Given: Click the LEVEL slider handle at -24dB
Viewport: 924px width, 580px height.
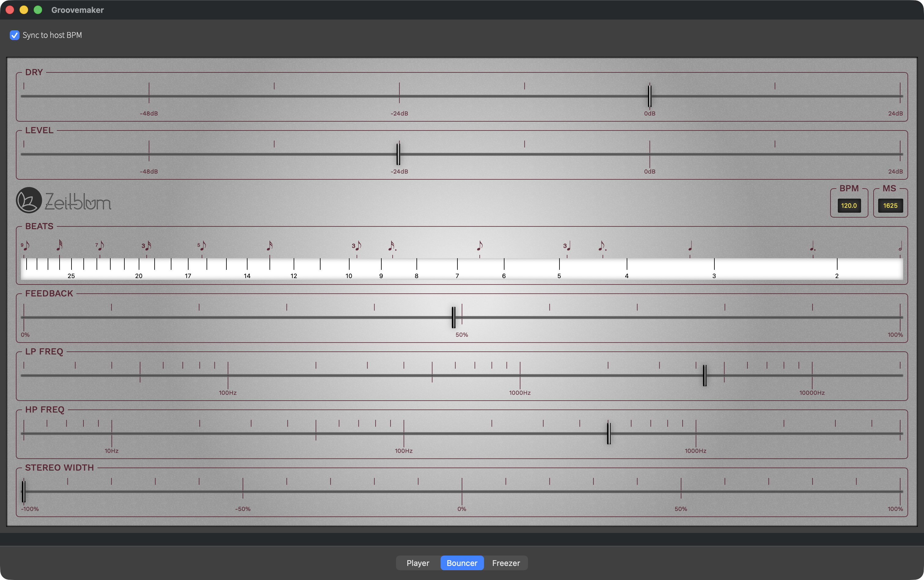Looking at the screenshot, I should tap(398, 154).
